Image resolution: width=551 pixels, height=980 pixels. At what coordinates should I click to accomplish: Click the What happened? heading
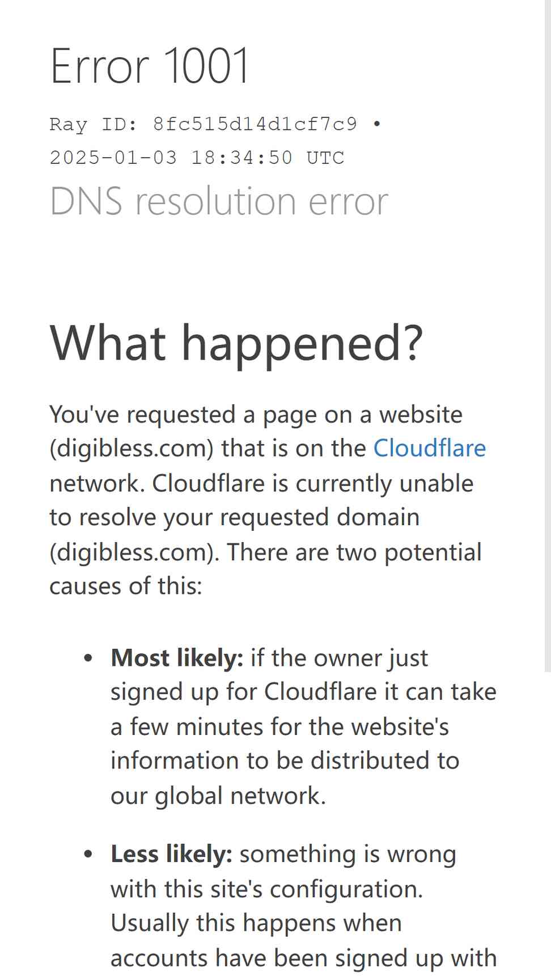[x=236, y=343]
